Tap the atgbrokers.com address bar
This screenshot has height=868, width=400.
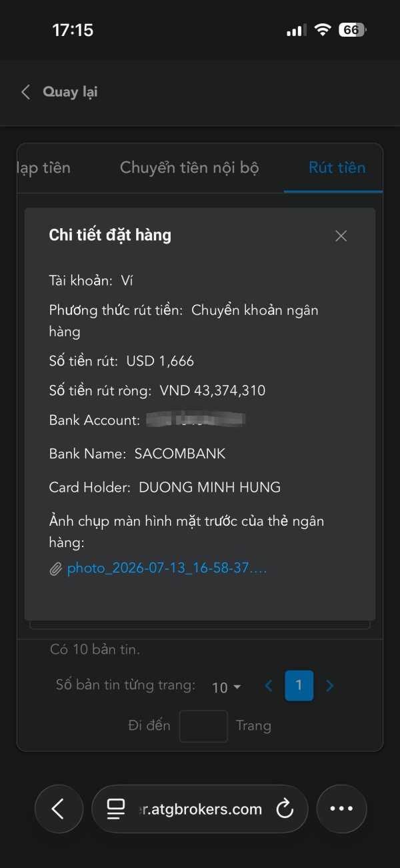199,809
